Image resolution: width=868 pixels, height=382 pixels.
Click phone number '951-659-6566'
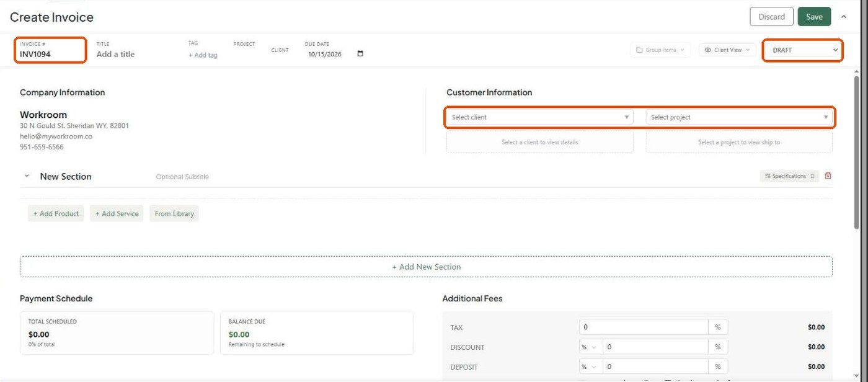click(42, 147)
